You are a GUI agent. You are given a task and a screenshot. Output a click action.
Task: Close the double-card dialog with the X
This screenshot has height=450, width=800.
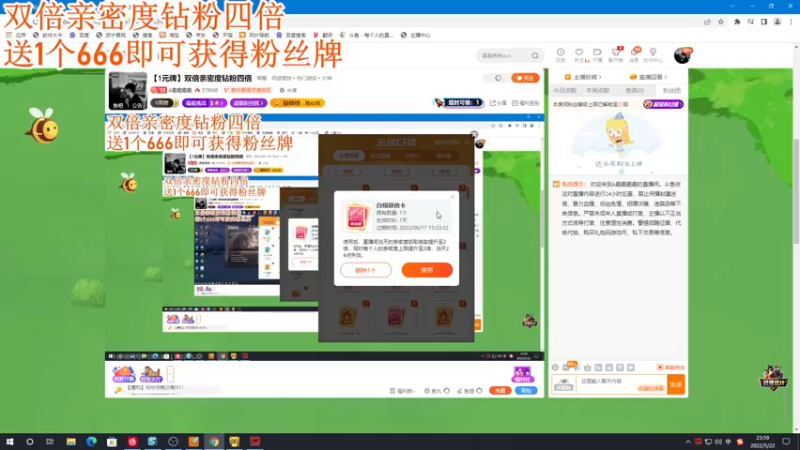452,197
